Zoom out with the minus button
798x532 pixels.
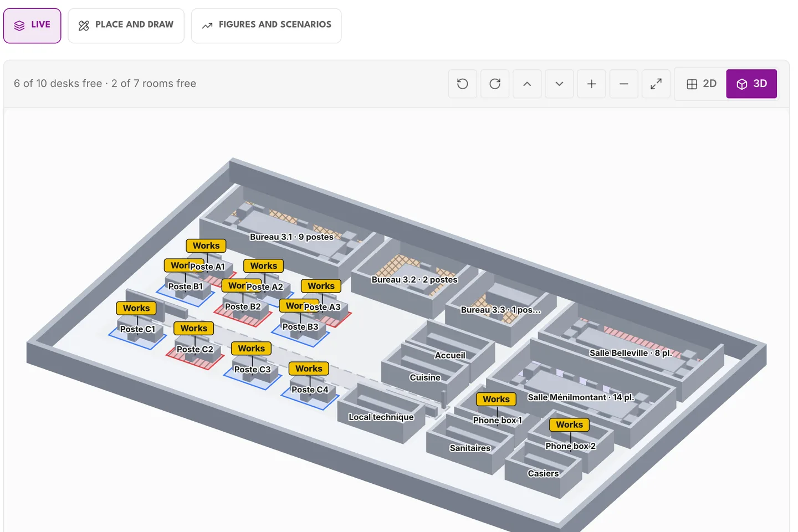tap(623, 84)
